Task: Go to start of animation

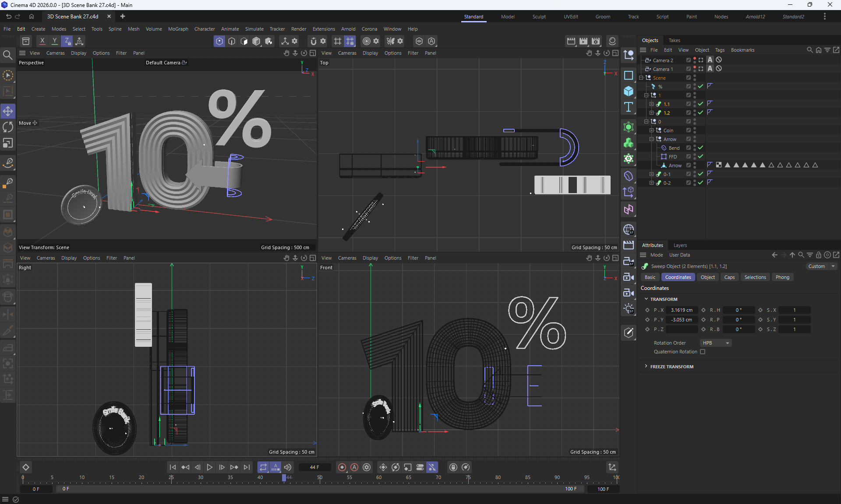Action: pyautogui.click(x=173, y=467)
